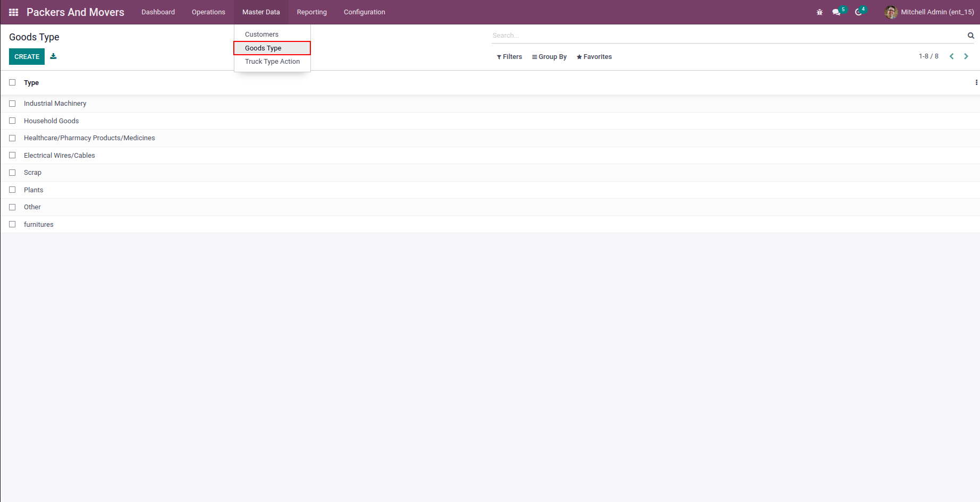
Task: Click the CREATE button
Action: tap(27, 56)
